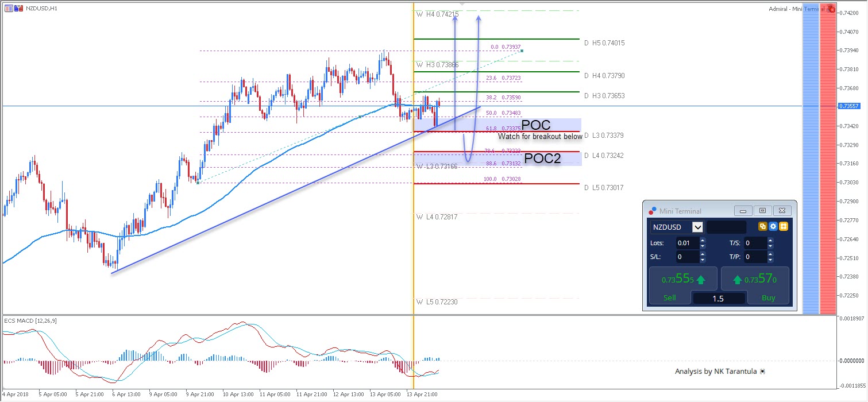Click the '10 Apr 13:00' time axis label
Viewport: 868px width, 402px height.
(x=238, y=395)
